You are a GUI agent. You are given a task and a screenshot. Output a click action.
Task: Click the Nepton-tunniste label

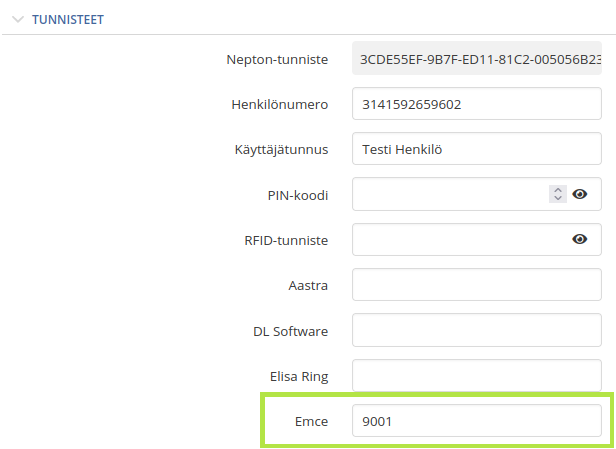pos(277,60)
